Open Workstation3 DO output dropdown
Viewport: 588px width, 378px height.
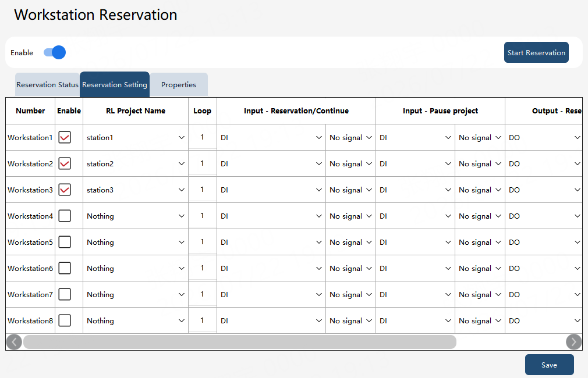point(544,190)
